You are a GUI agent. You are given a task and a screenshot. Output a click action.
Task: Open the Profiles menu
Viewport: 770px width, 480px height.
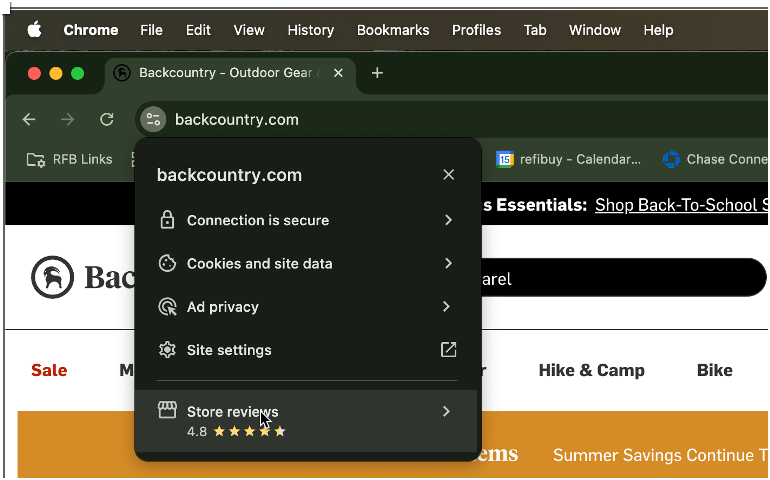[x=476, y=30]
